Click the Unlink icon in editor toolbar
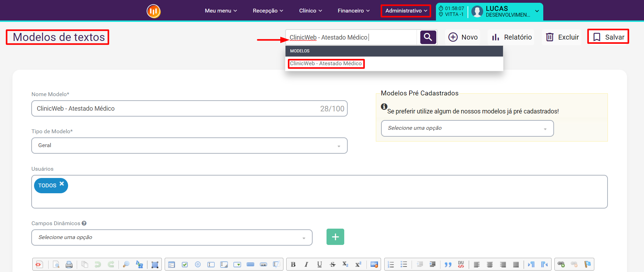644x272 pixels. [574, 264]
